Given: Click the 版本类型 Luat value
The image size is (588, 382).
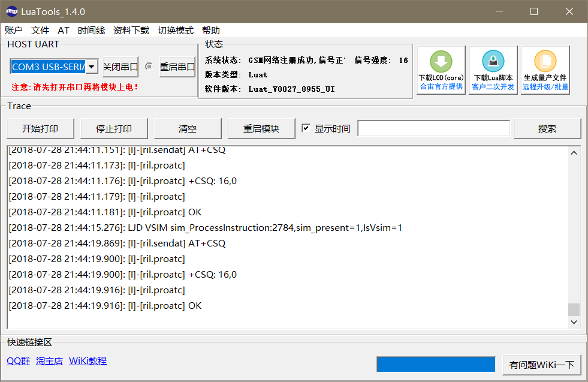Looking at the screenshot, I should click(x=258, y=75).
